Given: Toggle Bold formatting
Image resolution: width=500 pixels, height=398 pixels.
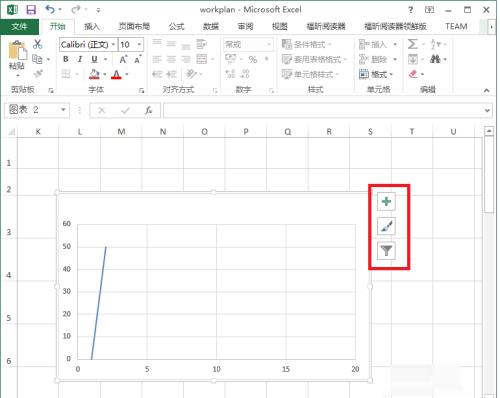Looking at the screenshot, I should coord(66,59).
